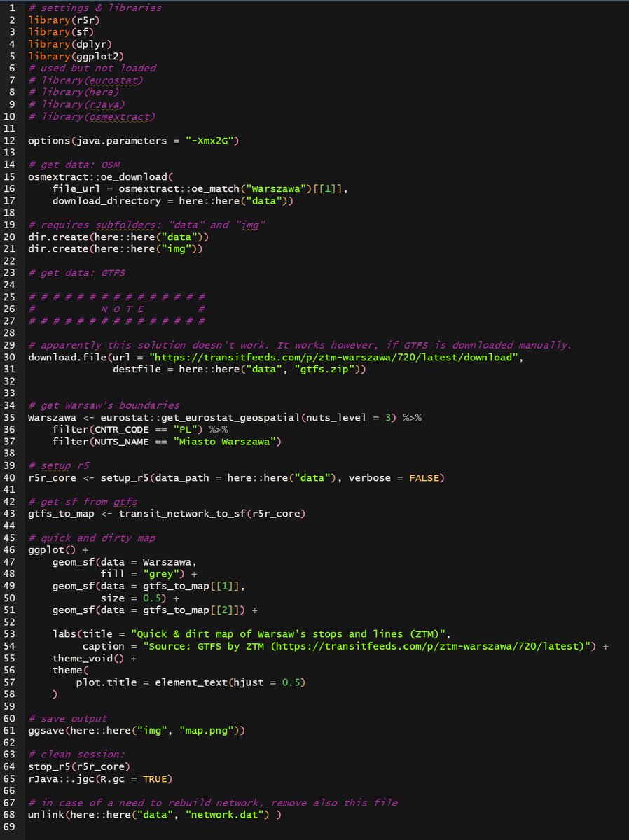Viewport: 629px width, 840px height.
Task: Click the ggsave call with "map.png"
Action: pyautogui.click(x=137, y=731)
